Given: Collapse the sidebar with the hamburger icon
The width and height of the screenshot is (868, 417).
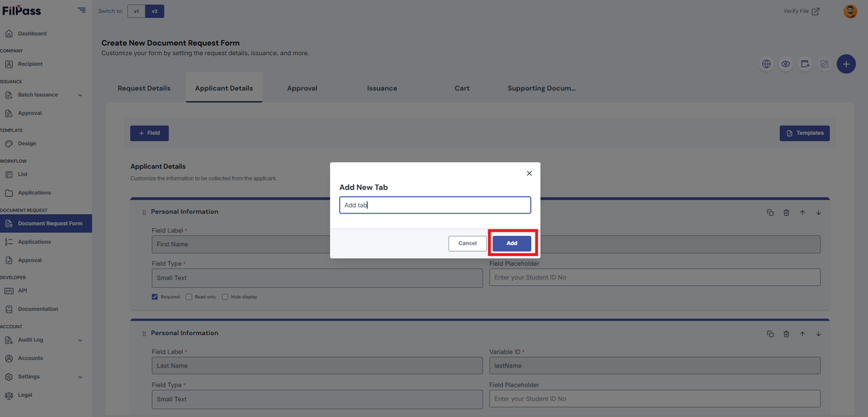Looking at the screenshot, I should pos(82,11).
